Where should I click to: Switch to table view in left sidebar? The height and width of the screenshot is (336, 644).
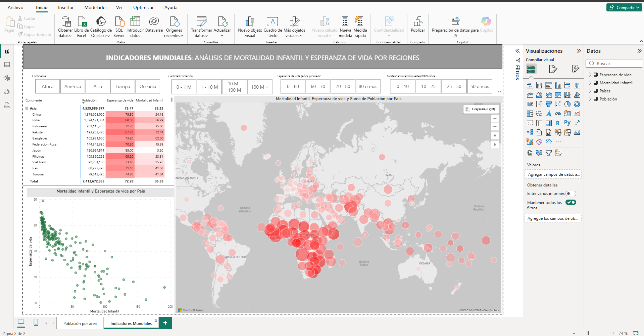point(7,65)
